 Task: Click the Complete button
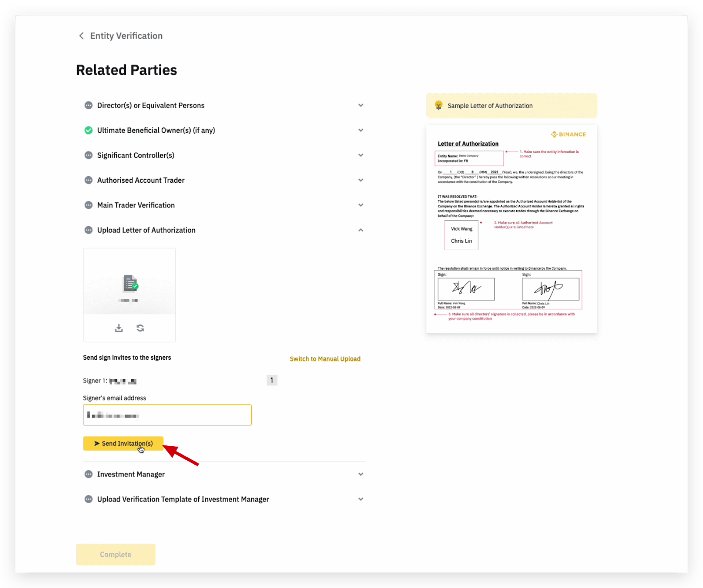point(116,554)
